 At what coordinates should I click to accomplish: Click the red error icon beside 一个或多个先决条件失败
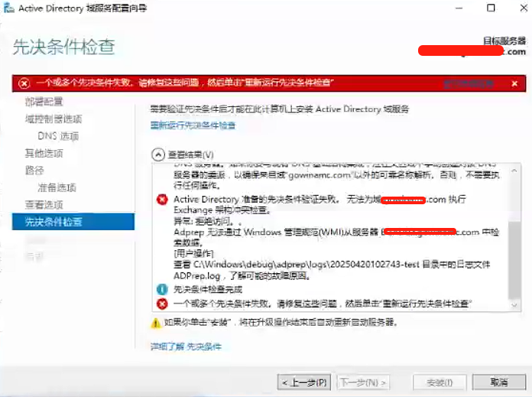(162, 304)
